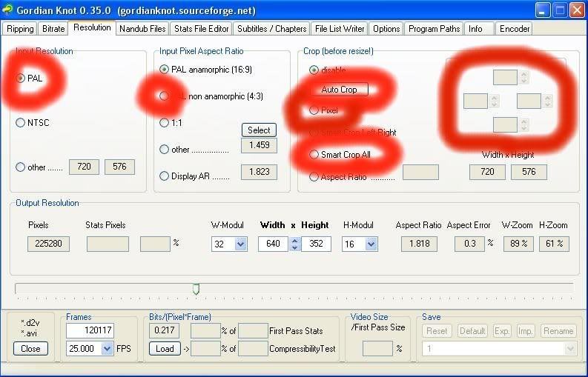Enable Smart Crop All
588x377 pixels.
point(314,154)
